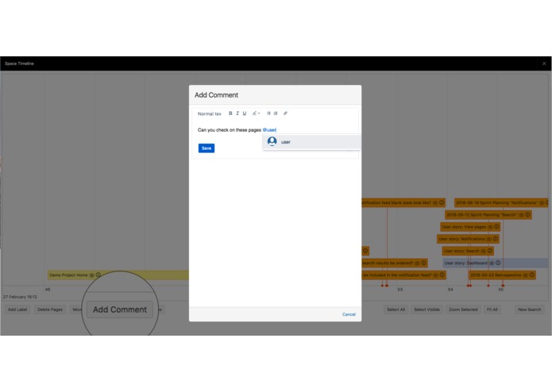The width and height of the screenshot is (552, 392).
Task: Open info icon for User story: View pages
Action: pos(496,226)
